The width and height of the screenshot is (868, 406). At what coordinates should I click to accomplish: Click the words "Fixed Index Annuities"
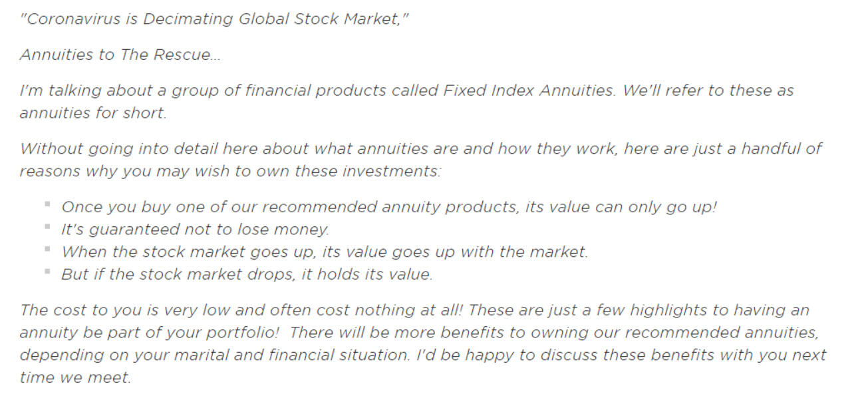(529, 91)
